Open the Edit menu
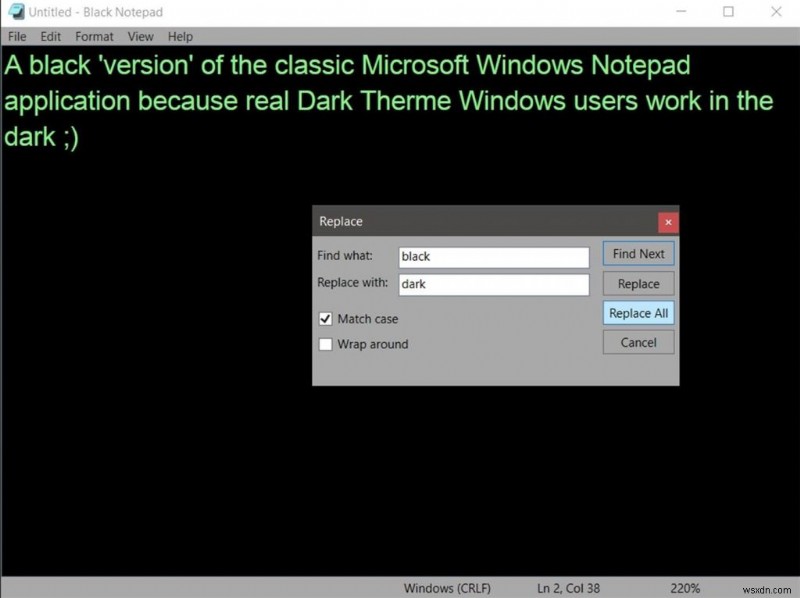Image resolution: width=800 pixels, height=598 pixels. (50, 36)
